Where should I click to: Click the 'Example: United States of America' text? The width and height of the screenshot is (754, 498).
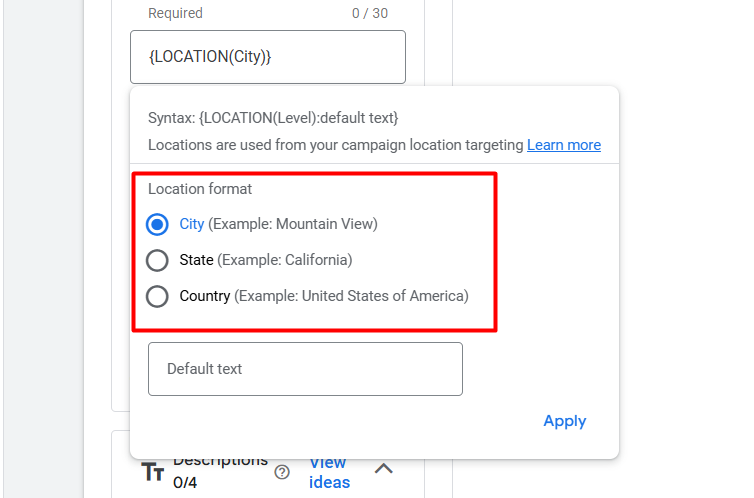point(351,296)
